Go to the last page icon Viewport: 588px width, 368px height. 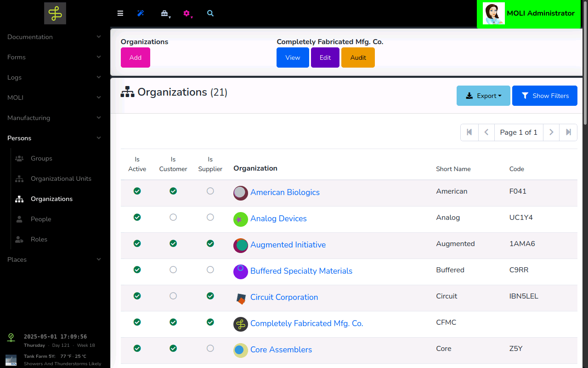tap(568, 132)
